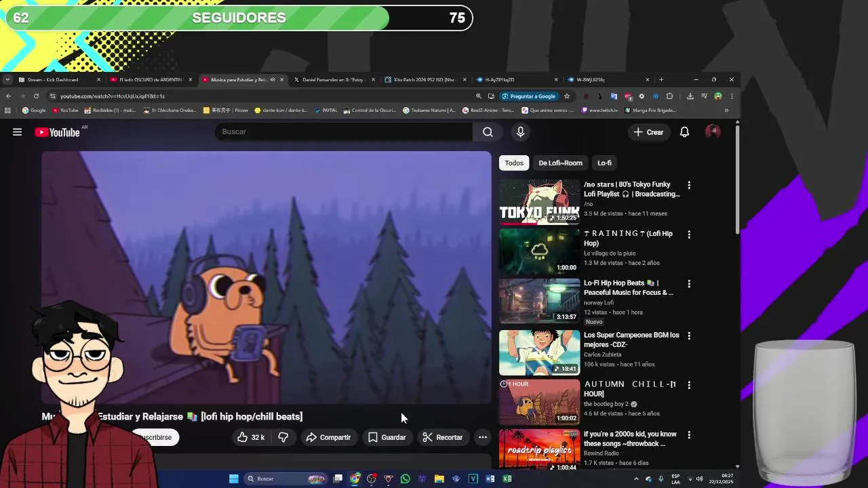This screenshot has width=868, height=488.
Task: Open the YouTube hamburger guide menu
Action: pos(17,132)
